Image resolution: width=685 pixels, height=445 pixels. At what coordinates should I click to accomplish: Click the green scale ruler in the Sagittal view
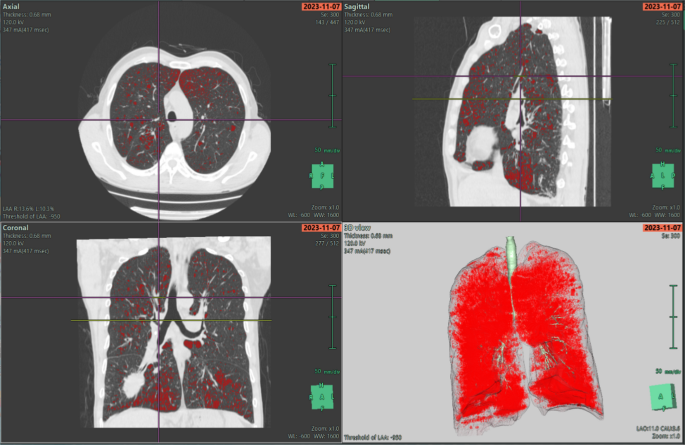point(673,96)
